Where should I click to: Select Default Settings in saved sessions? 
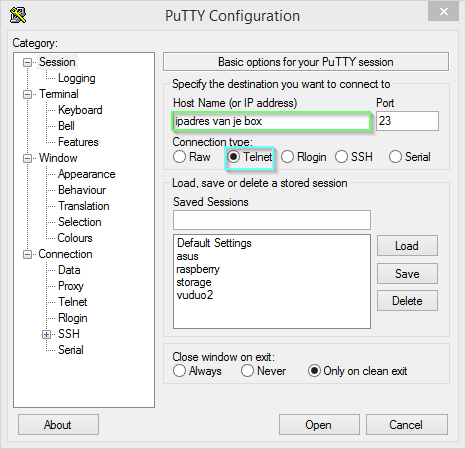click(214, 243)
